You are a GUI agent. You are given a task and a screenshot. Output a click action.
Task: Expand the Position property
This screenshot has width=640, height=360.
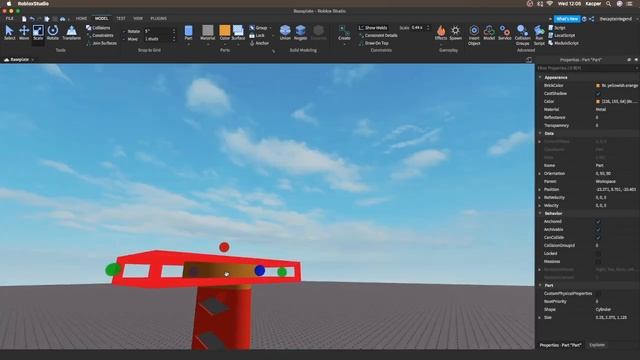[x=540, y=189]
